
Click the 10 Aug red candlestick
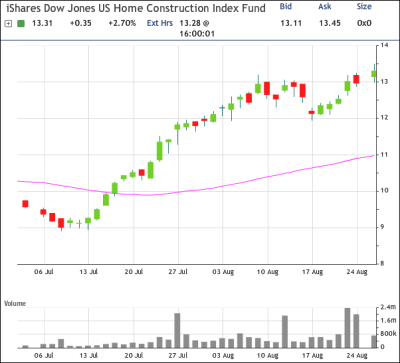[267, 88]
